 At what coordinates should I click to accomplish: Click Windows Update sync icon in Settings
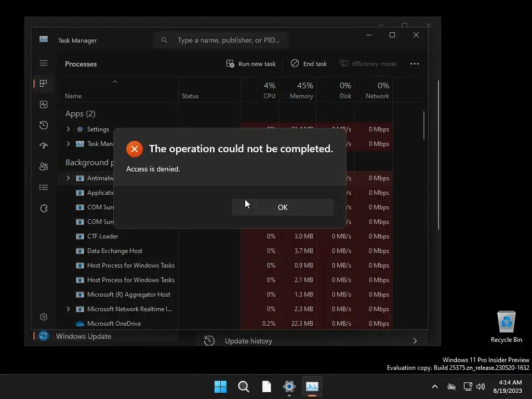click(44, 336)
